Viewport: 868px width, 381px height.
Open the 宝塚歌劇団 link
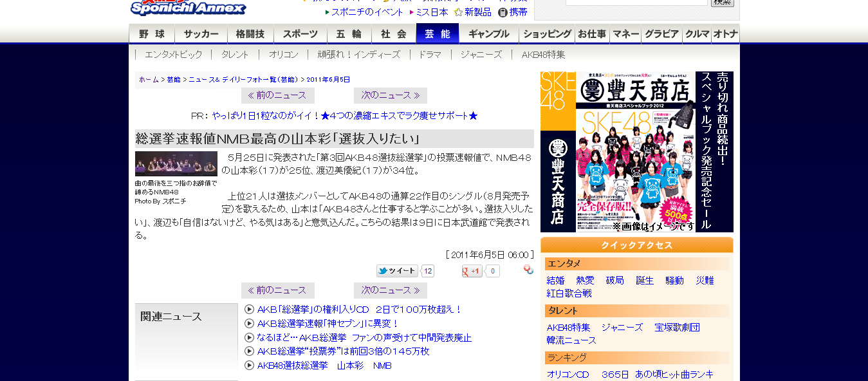(x=678, y=328)
